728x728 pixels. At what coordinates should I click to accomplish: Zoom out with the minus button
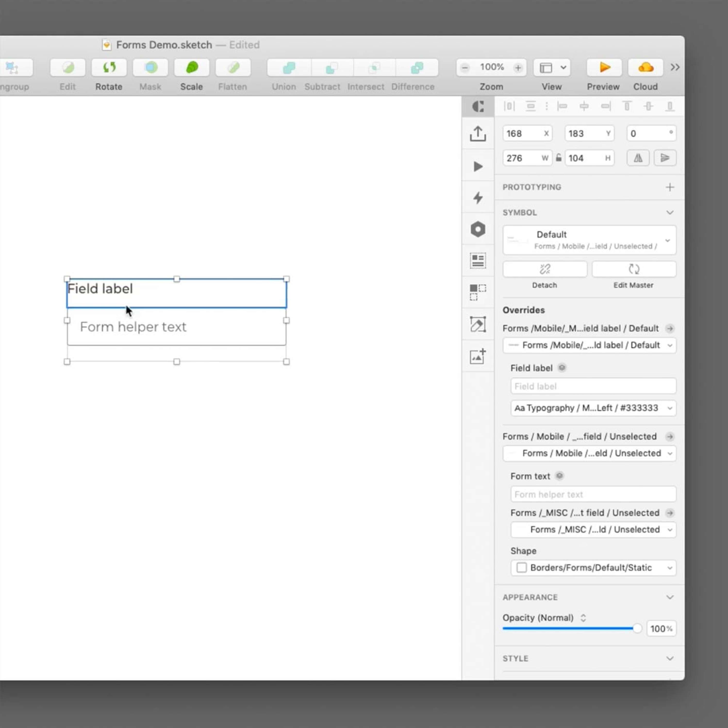[x=465, y=68]
